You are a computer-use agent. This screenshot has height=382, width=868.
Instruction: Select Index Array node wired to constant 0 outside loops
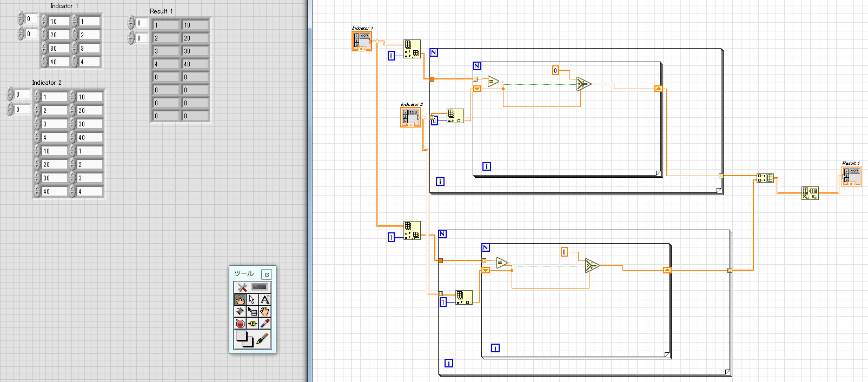point(412,49)
